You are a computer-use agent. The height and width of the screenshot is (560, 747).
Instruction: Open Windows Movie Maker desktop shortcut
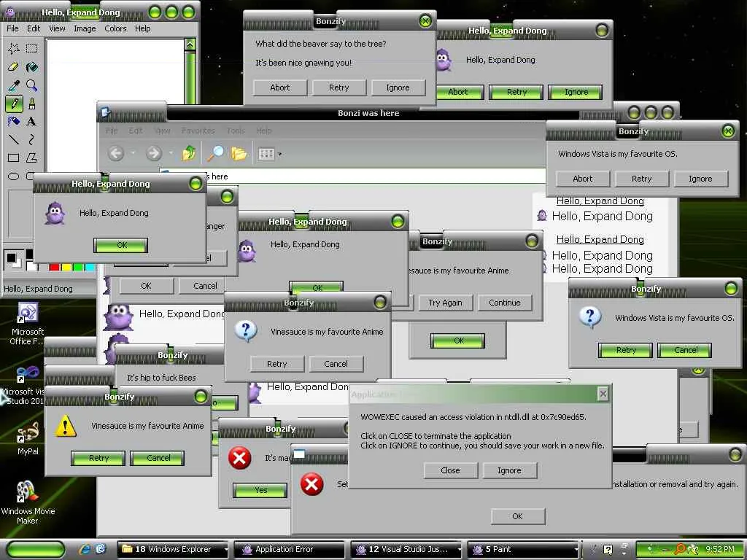coord(28,502)
